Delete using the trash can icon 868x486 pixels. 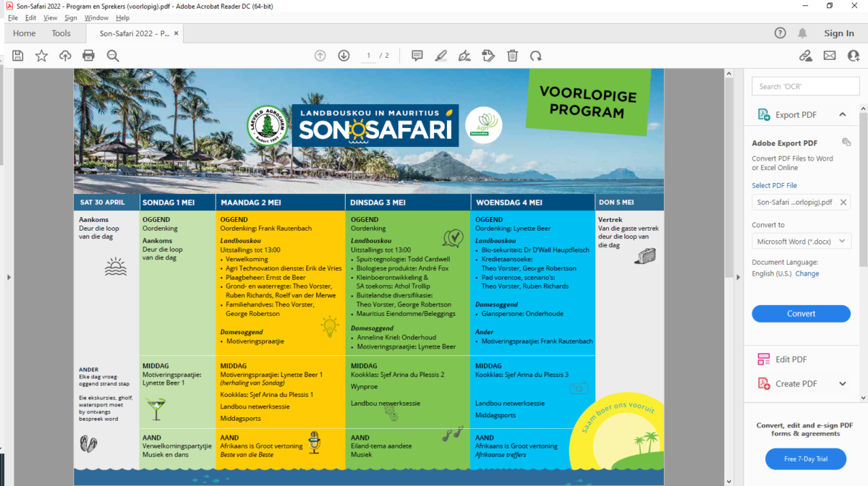512,56
